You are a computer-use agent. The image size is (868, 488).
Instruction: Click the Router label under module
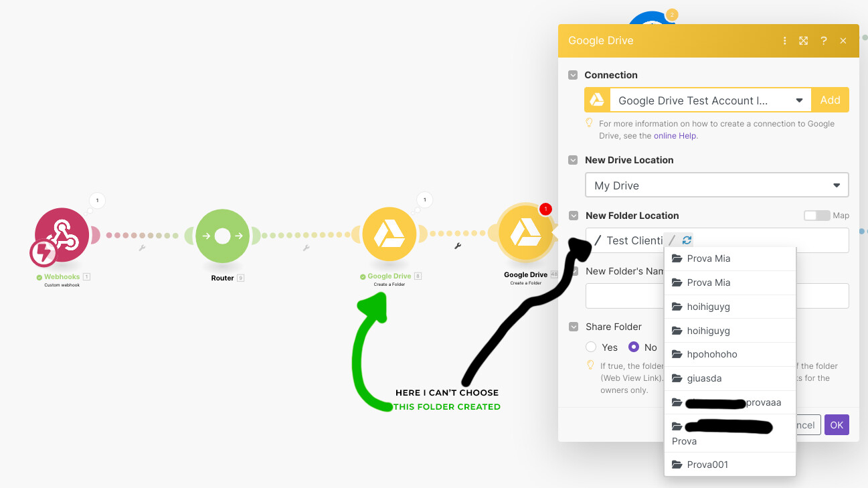[x=223, y=278]
